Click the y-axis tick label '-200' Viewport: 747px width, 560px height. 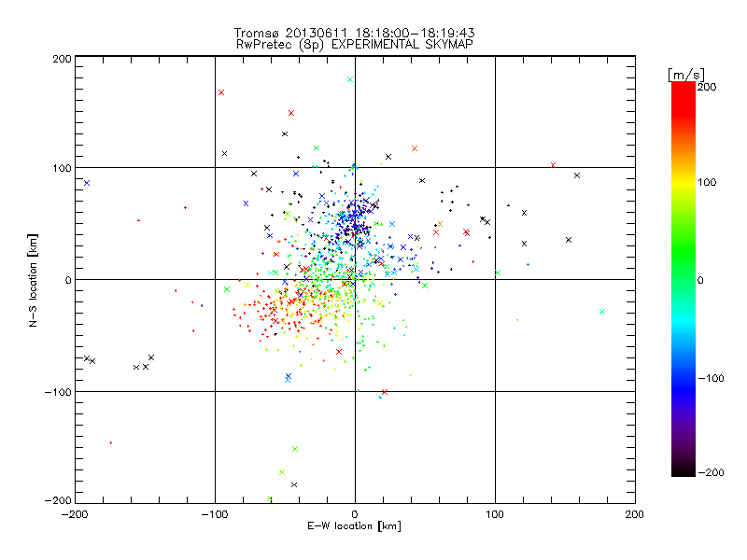(x=58, y=500)
